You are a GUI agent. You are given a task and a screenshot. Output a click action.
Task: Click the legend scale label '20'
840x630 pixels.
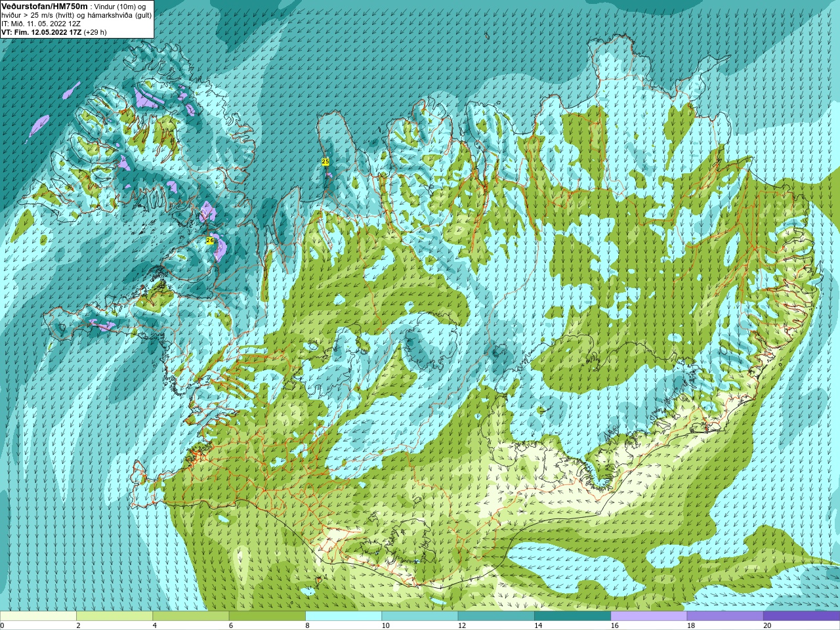(767, 625)
